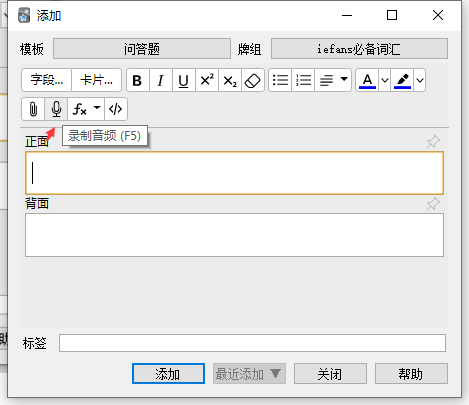Click the 添加 add button
Viewport: 469px width, 405px height.
pyautogui.click(x=168, y=374)
